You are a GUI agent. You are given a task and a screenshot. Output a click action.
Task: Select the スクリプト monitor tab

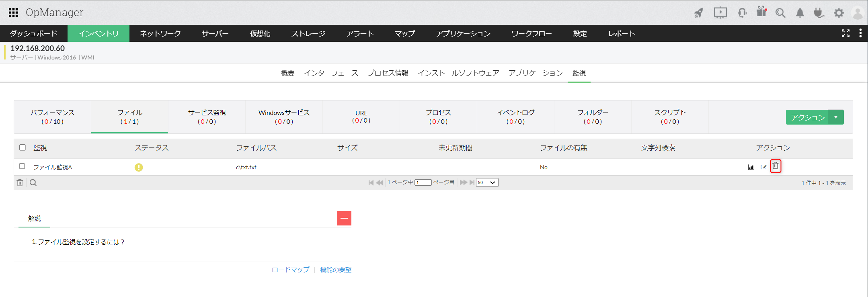pos(670,117)
